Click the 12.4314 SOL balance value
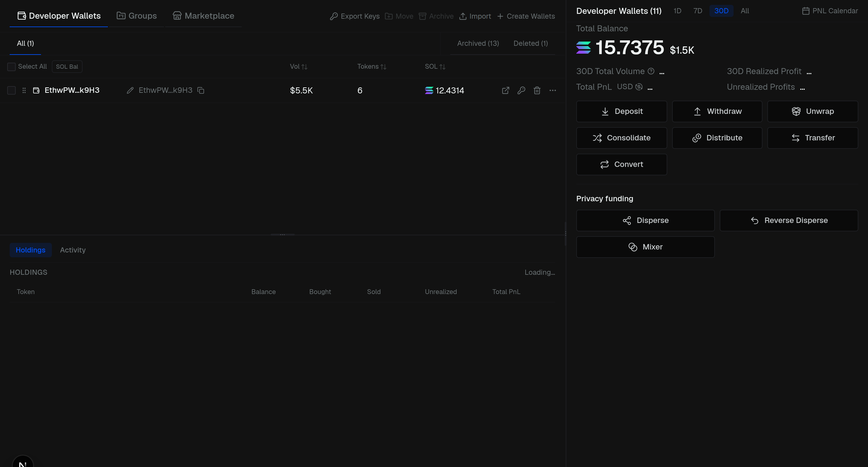The image size is (868, 467). 449,90
